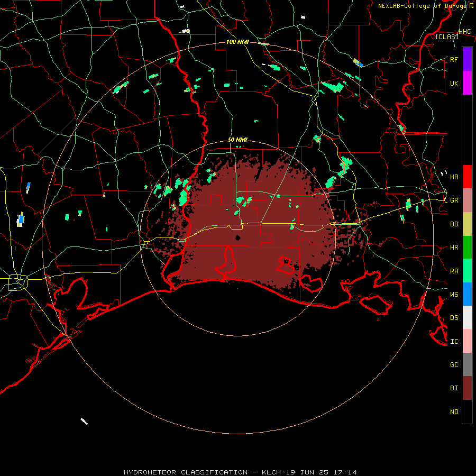Viewport: 476px width, 476px height.
Task: Click the BD yellow-olive legend swatch
Action: [467, 224]
